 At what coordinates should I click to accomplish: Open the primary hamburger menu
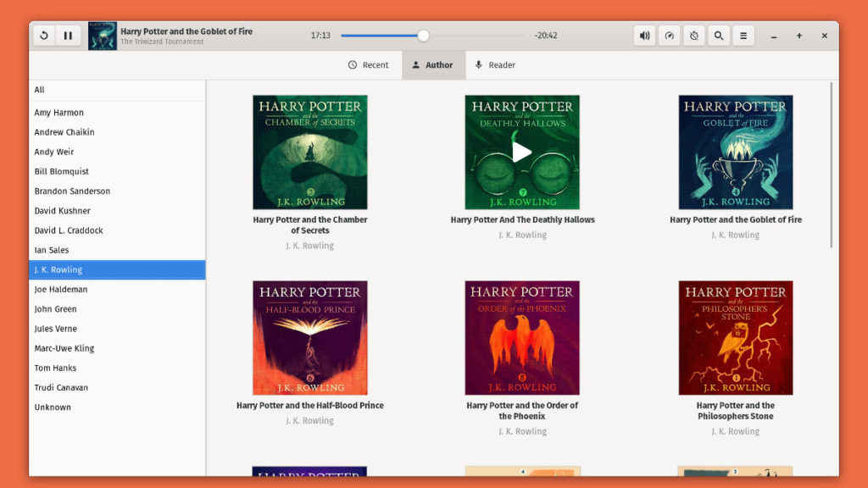(743, 35)
